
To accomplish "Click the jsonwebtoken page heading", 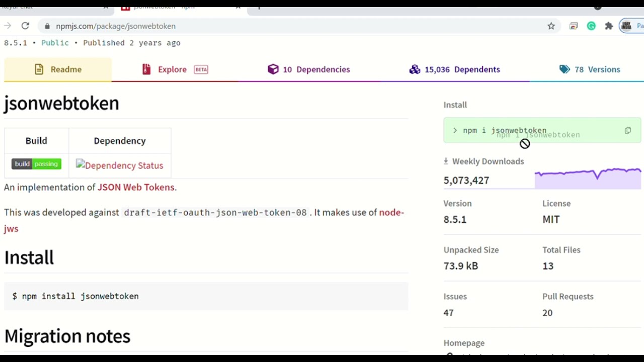I will 61,103.
